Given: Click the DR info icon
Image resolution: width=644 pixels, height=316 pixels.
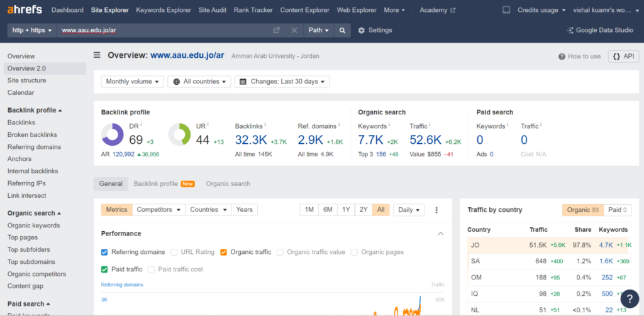Looking at the screenshot, I should coord(141,124).
